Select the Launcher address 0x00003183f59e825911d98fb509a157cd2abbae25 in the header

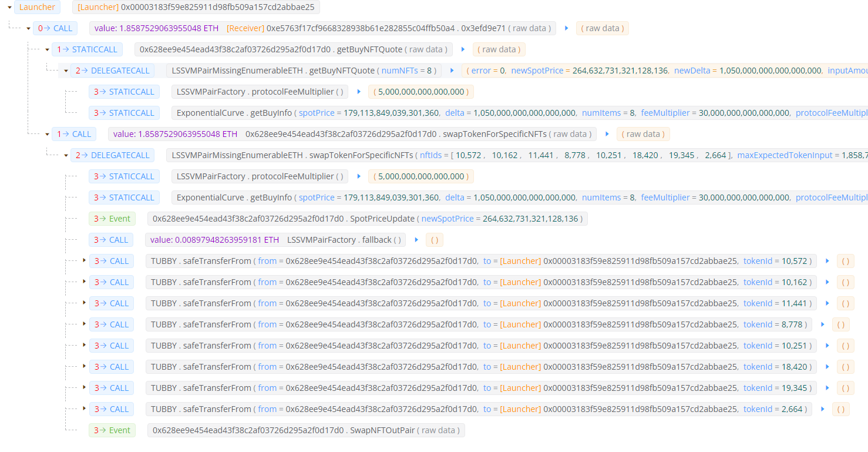pos(218,7)
